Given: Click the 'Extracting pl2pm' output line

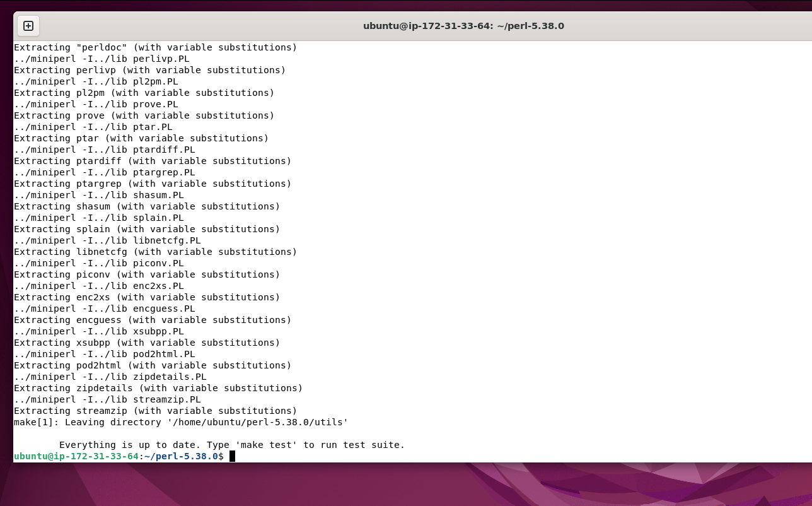Looking at the screenshot, I should pyautogui.click(x=144, y=93).
